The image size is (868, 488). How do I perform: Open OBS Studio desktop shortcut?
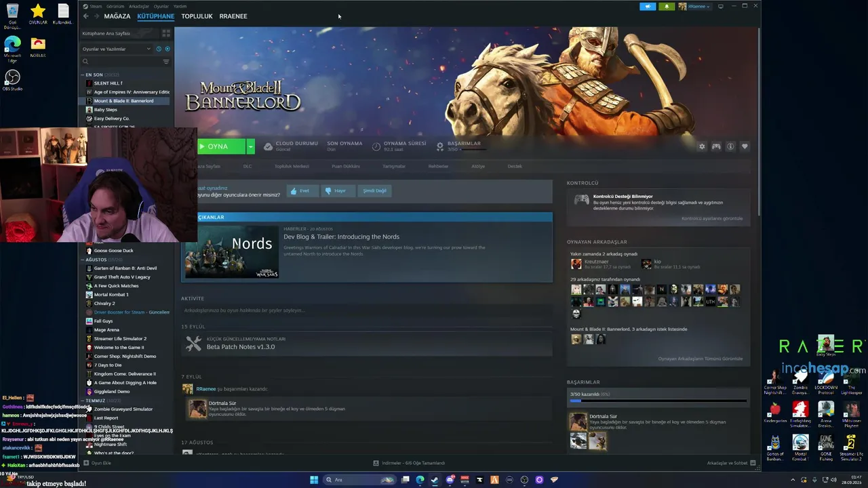tap(12, 80)
